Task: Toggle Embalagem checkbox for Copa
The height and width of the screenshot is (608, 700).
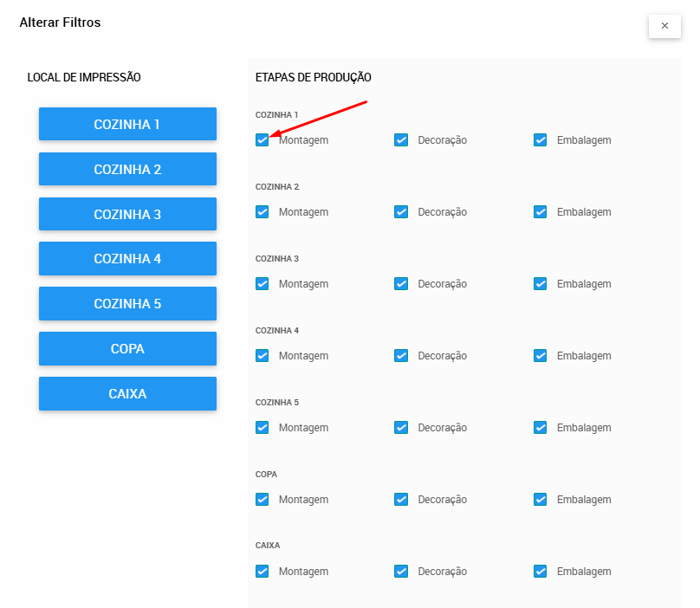Action: point(541,500)
